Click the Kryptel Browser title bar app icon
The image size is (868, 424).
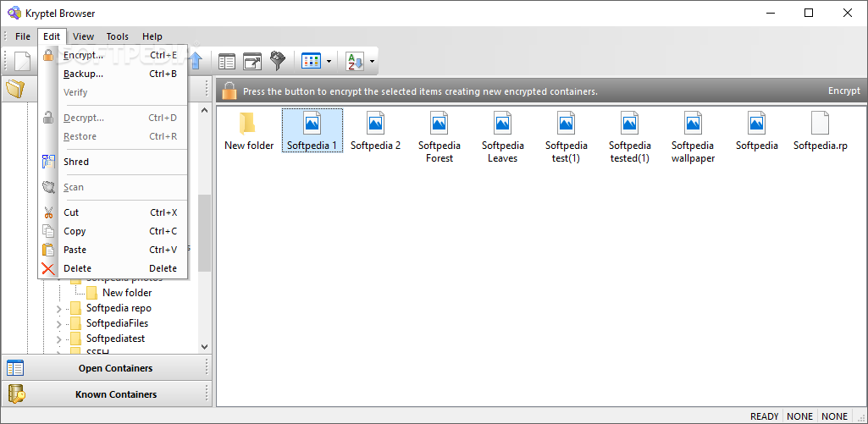pos(14,13)
